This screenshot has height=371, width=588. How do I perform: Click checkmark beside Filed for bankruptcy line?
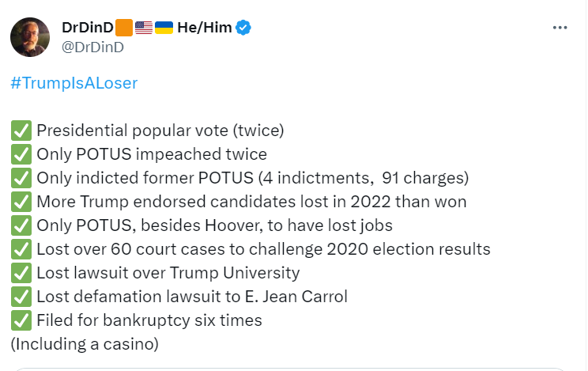pyautogui.click(x=21, y=320)
